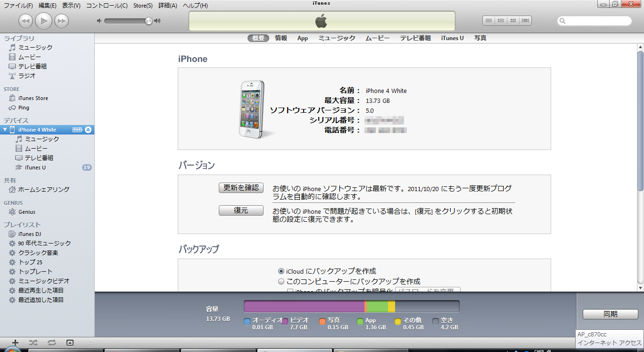The height and width of the screenshot is (352, 644).
Task: Open the トップ 25 smart playlist
Action: click(30, 262)
